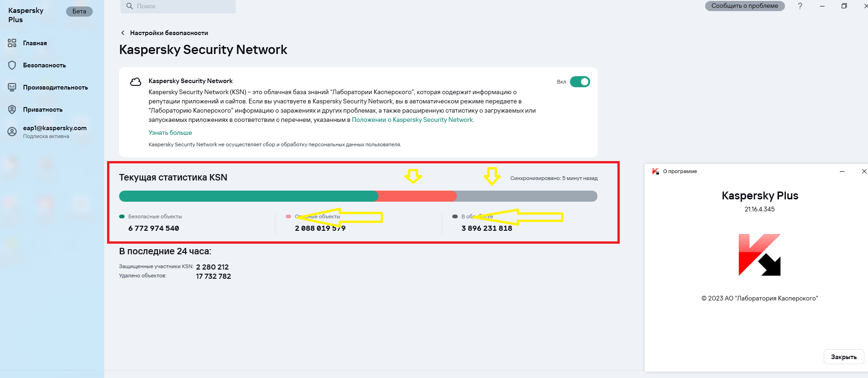Select the Приватность privacy icon
868x378 pixels.
click(x=12, y=109)
